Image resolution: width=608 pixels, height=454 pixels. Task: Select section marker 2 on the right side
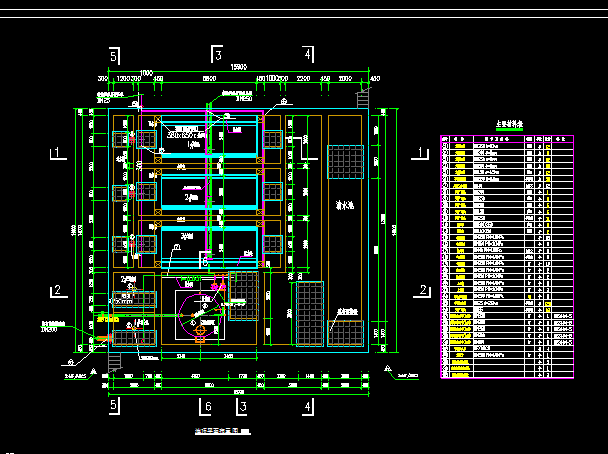pos(422,291)
